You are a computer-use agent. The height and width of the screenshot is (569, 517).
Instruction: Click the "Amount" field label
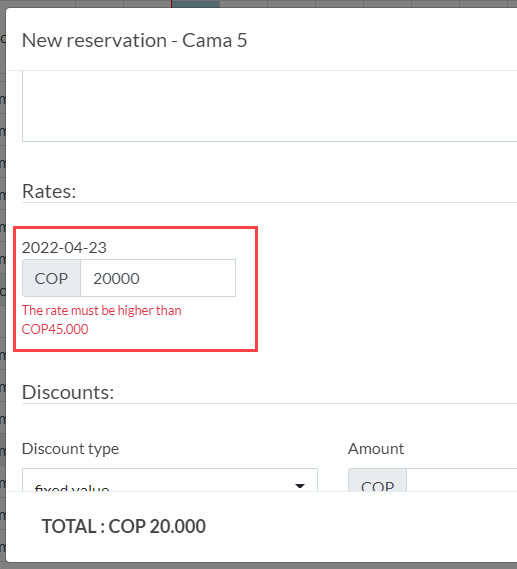[376, 449]
